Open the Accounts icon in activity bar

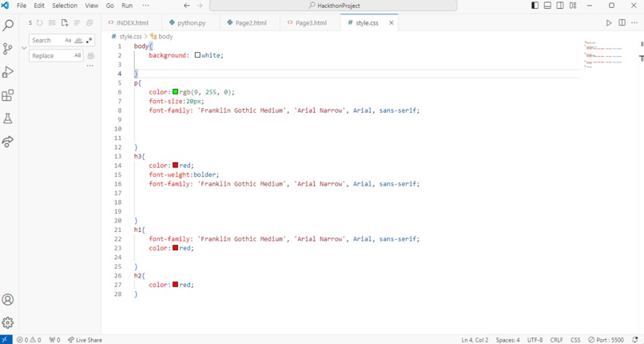(7, 300)
